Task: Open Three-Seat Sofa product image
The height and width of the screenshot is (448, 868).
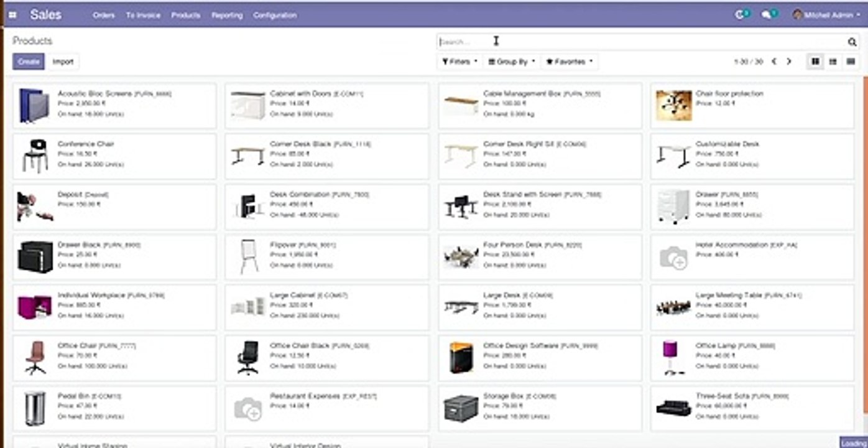Action: [x=673, y=408]
